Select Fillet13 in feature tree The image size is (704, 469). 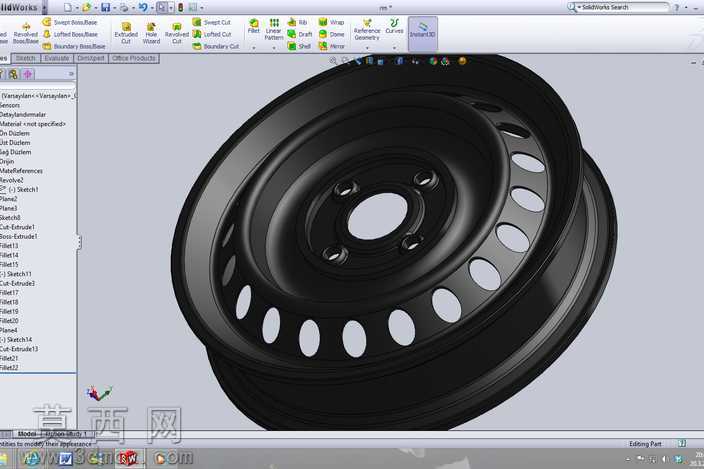click(9, 246)
